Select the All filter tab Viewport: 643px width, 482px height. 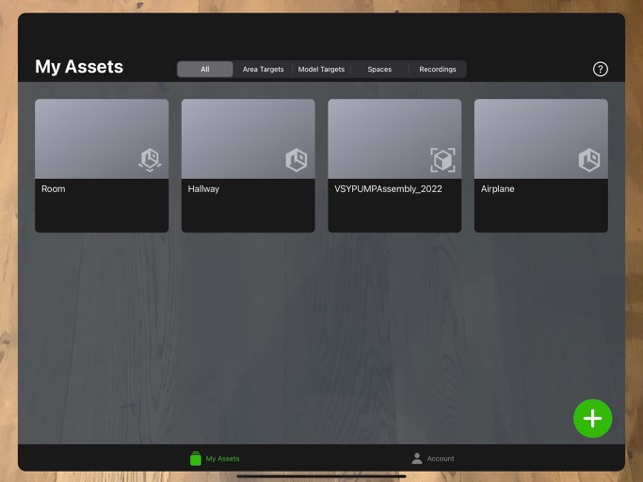coord(205,69)
